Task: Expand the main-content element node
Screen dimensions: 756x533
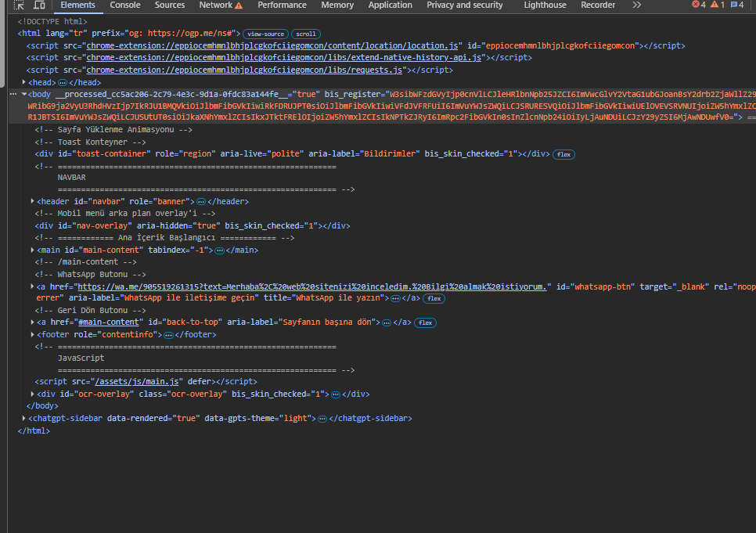Action: click(32, 250)
